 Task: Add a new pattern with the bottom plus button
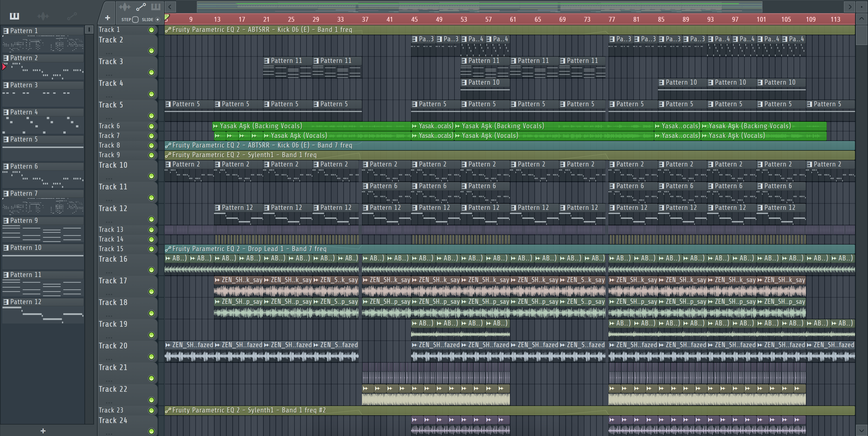[43, 431]
